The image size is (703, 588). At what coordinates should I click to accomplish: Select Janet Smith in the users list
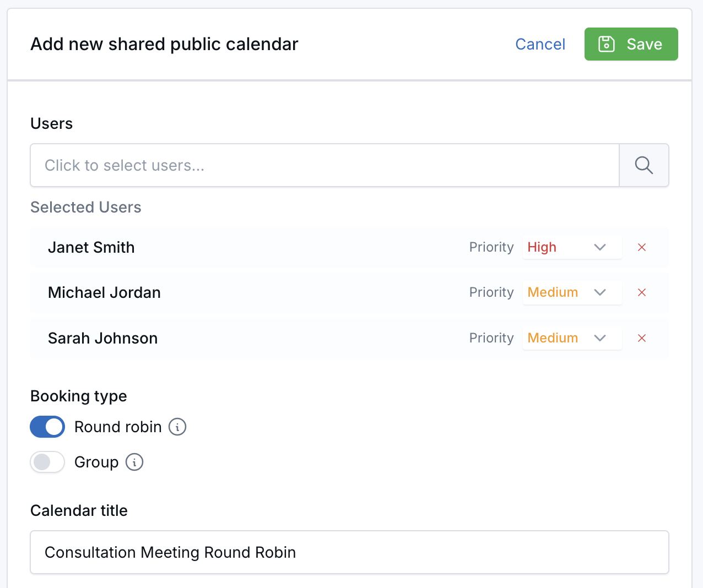[91, 247]
